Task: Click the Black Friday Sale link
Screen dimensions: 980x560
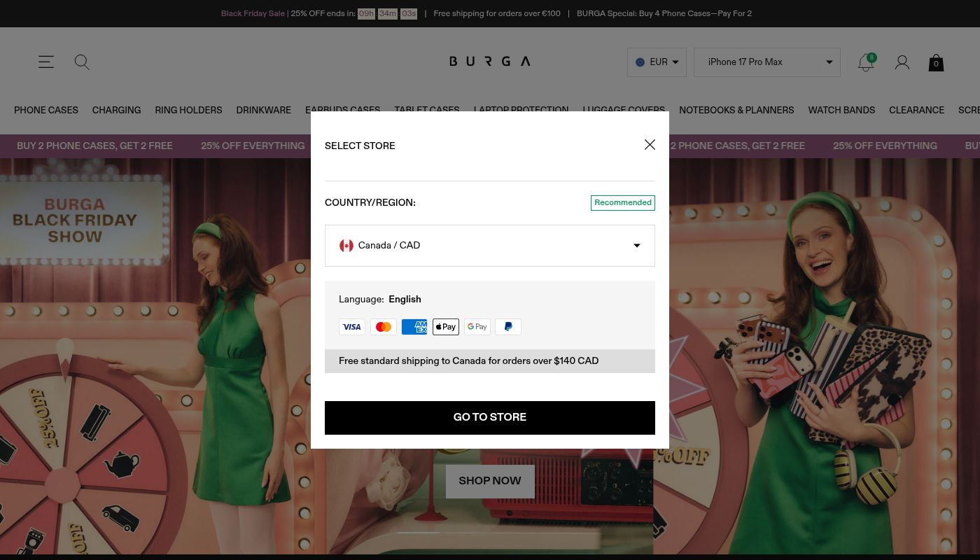Action: pos(253,13)
